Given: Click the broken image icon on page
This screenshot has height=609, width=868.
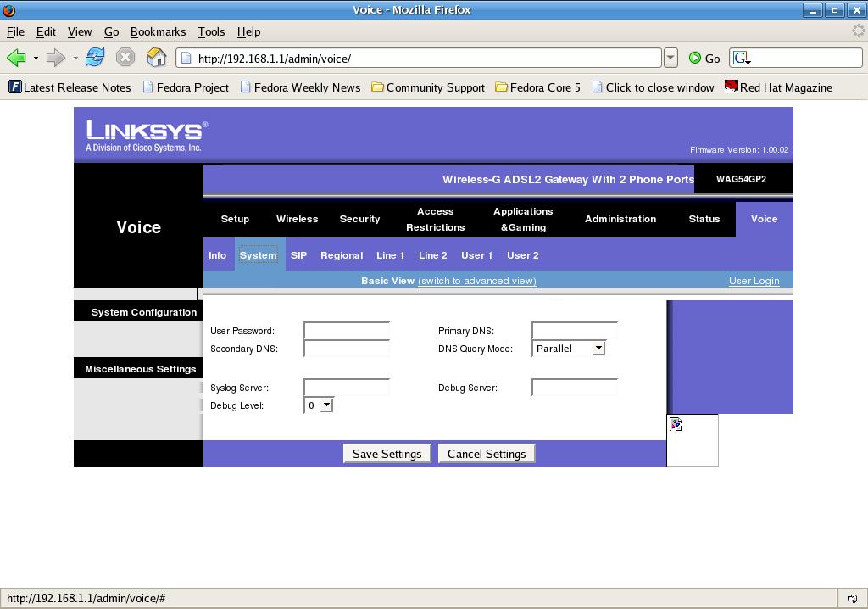Looking at the screenshot, I should [676, 424].
